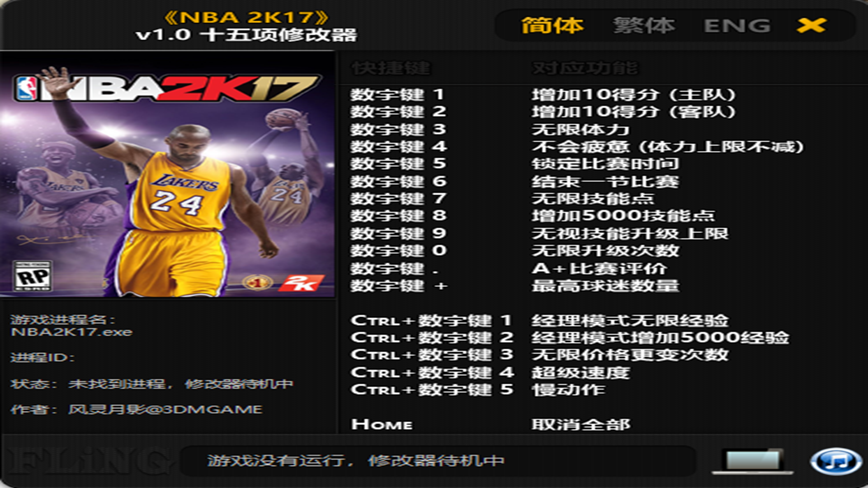Switch language to 繁体
The image size is (868, 488).
[x=644, y=25]
